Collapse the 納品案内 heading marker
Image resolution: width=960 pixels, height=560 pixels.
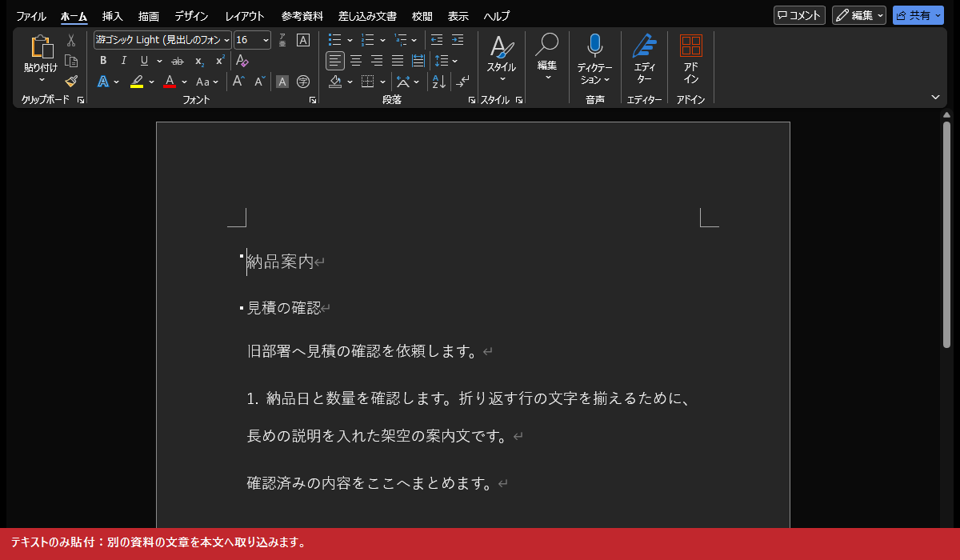242,256
